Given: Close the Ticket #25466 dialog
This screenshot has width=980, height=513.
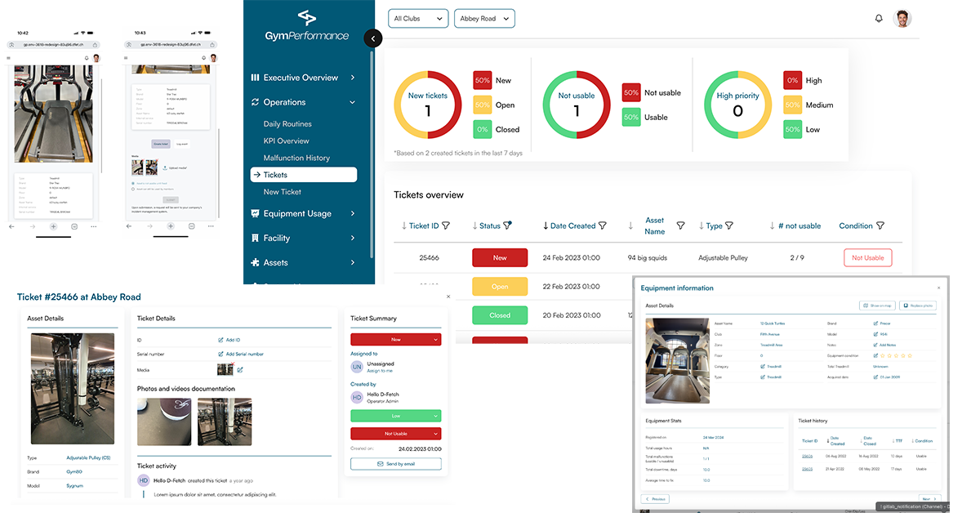Looking at the screenshot, I should pos(448,297).
